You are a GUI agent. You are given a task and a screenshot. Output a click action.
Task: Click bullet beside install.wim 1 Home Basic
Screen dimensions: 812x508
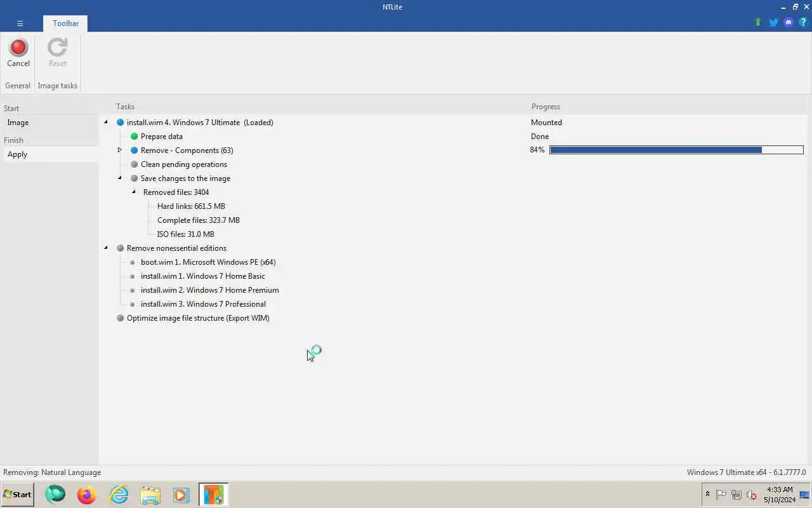coord(133,276)
